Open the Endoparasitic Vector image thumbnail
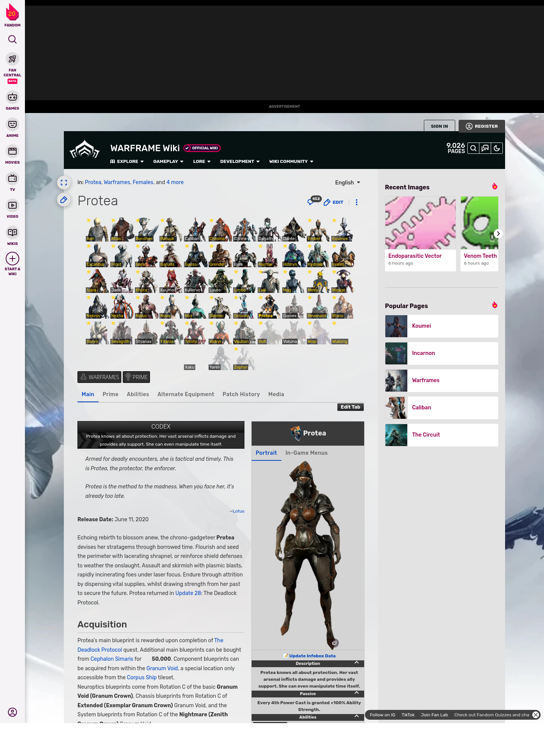Image resolution: width=544 pixels, height=756 pixels. point(420,223)
